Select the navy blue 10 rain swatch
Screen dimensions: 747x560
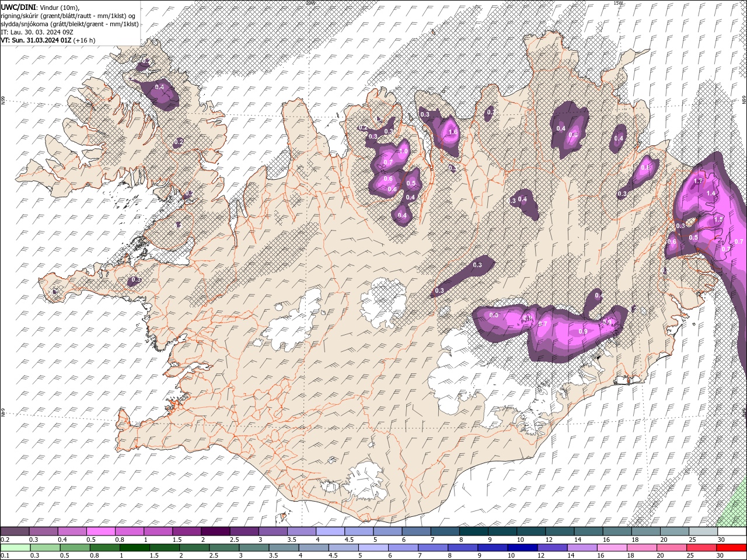[x=522, y=548]
